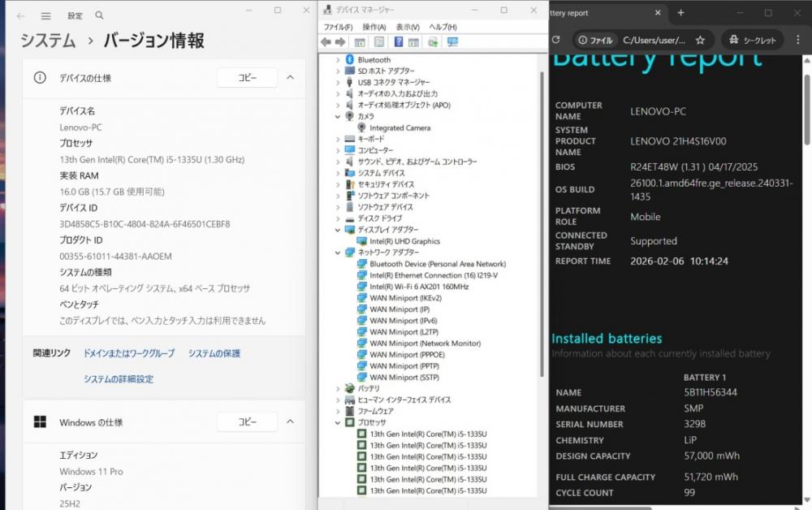
Task: Collapse the Windows の仕様 section chevron
Action: [x=291, y=421]
